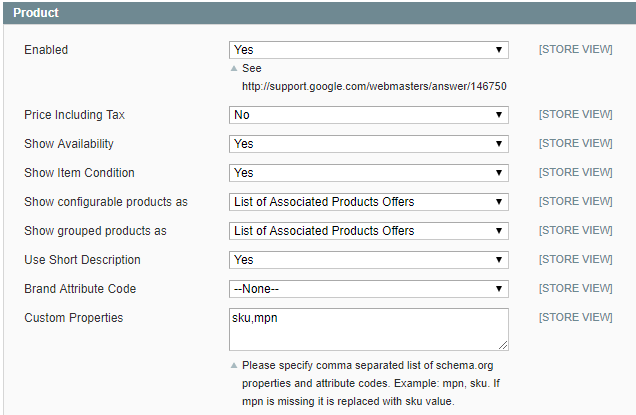Click STORE VIEW beside Custom Properties
This screenshot has width=636, height=415.
click(575, 318)
